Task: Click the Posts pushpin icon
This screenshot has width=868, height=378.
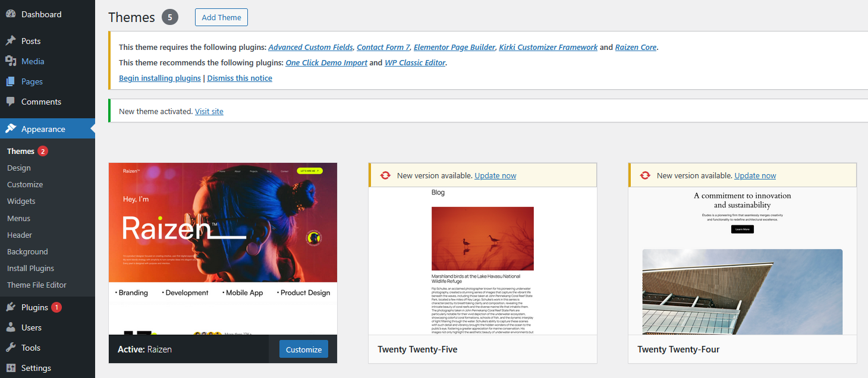Action: point(11,41)
